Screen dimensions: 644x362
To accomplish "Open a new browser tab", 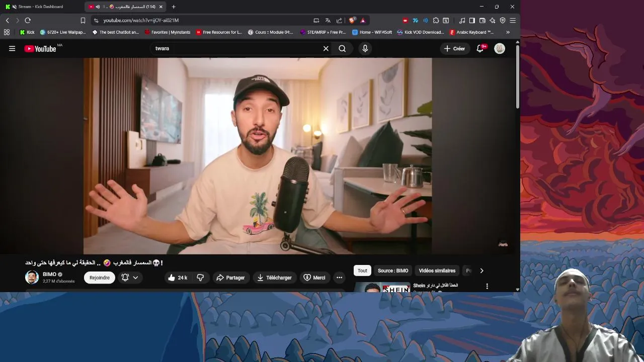I will click(x=174, y=7).
